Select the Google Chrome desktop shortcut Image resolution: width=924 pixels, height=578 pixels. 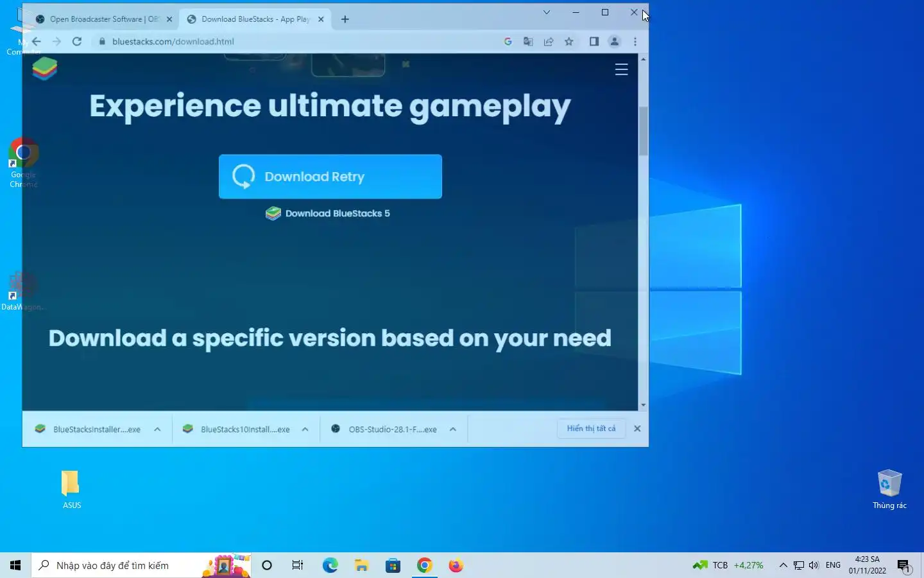(24, 163)
